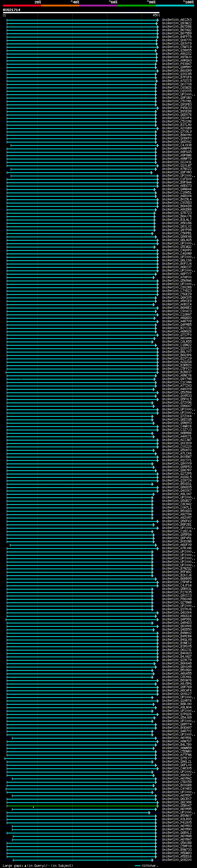Open hit UniRef100_Q7PQZ6
The image size is (197, 868).
pyautogui.click(x=176, y=714)
